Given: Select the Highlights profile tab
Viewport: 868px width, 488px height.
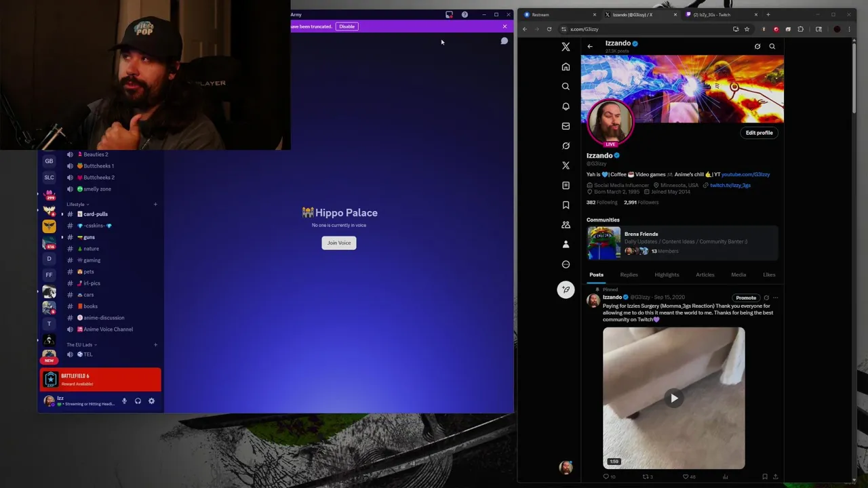Looking at the screenshot, I should (x=667, y=274).
